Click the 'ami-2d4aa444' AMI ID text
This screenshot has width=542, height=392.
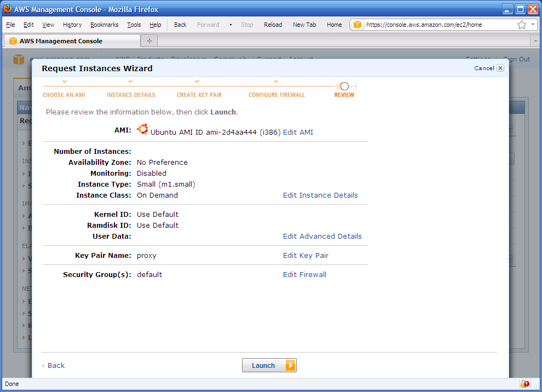[x=231, y=132]
